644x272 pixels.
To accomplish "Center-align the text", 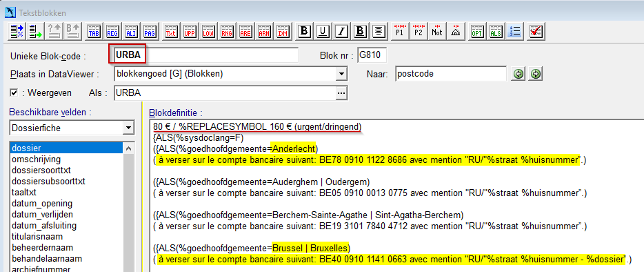I will [x=379, y=31].
